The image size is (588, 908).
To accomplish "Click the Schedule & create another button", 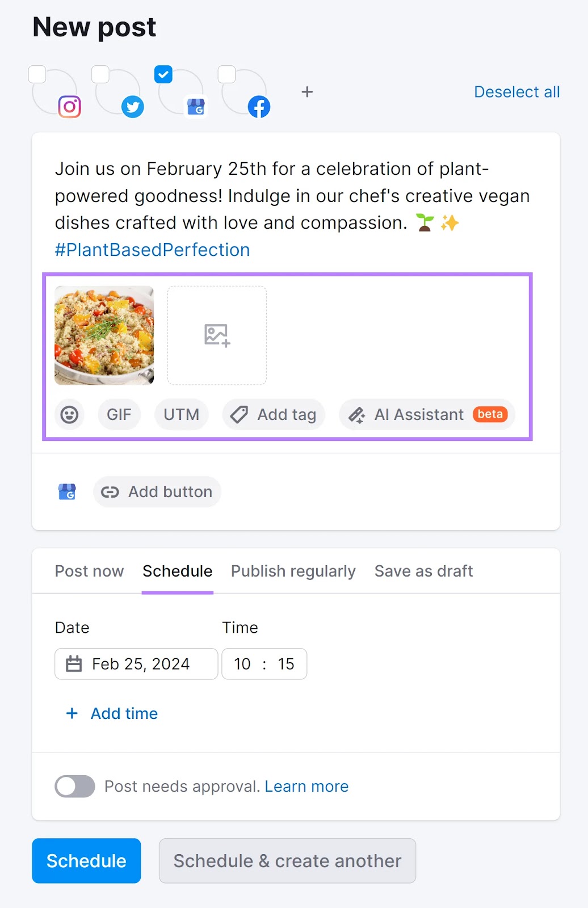I will tap(287, 861).
